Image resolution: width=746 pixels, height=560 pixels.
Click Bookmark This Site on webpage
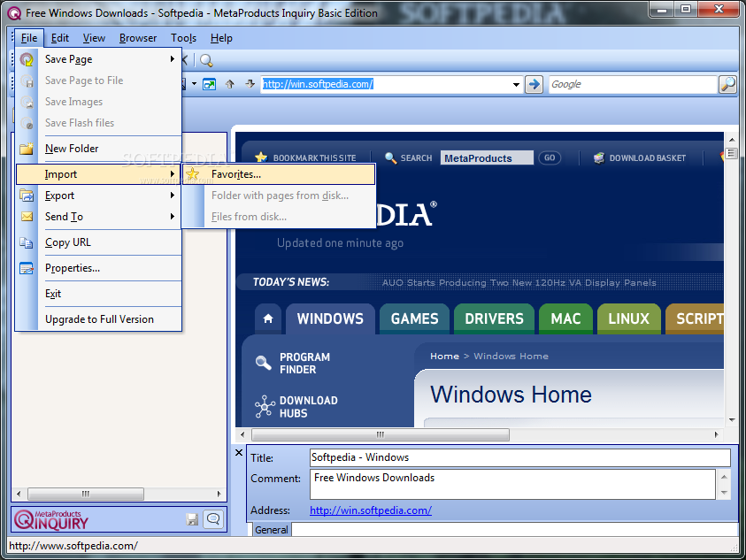coord(305,157)
